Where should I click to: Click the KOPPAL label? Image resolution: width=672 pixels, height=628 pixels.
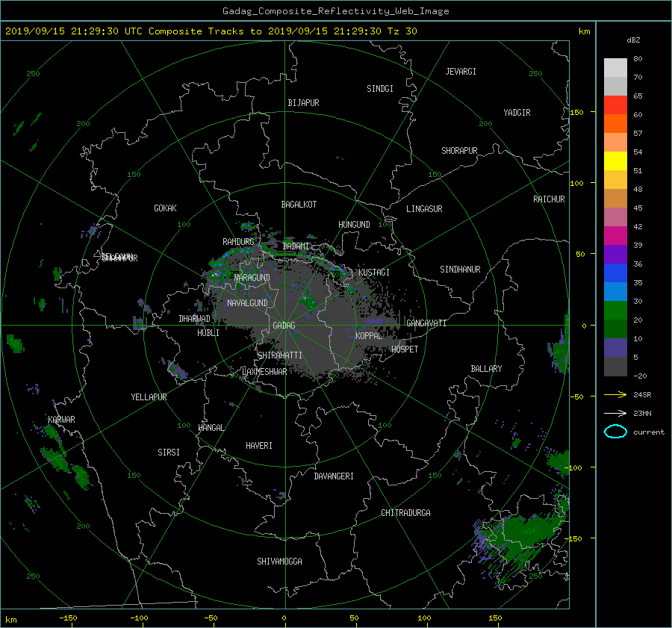pyautogui.click(x=369, y=336)
